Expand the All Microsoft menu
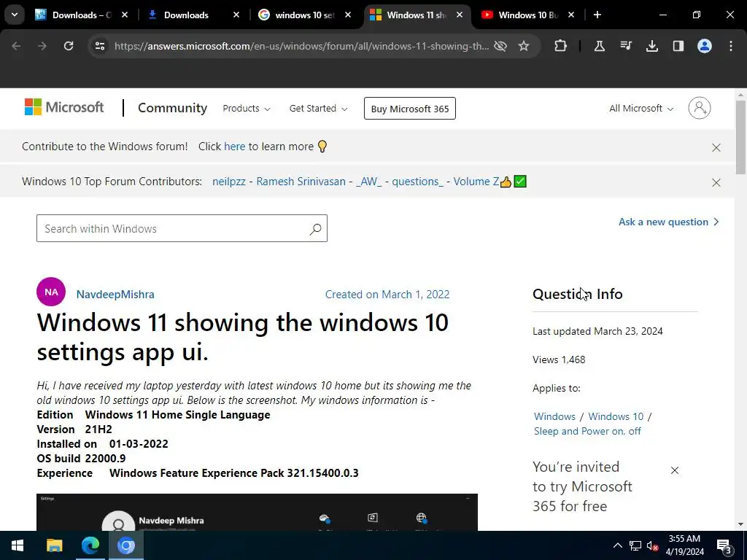This screenshot has width=747, height=560. (641, 109)
